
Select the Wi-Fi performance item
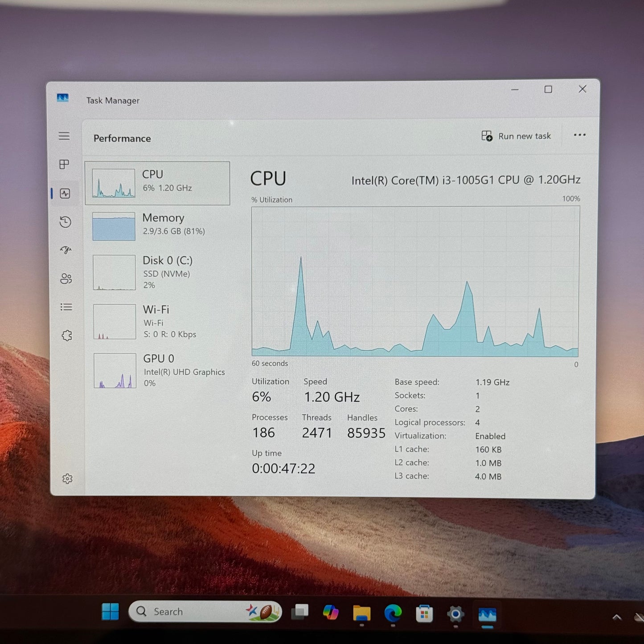tap(158, 321)
